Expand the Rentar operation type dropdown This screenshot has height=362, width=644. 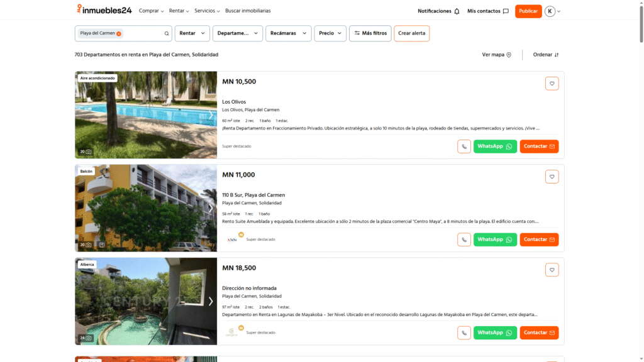[192, 33]
